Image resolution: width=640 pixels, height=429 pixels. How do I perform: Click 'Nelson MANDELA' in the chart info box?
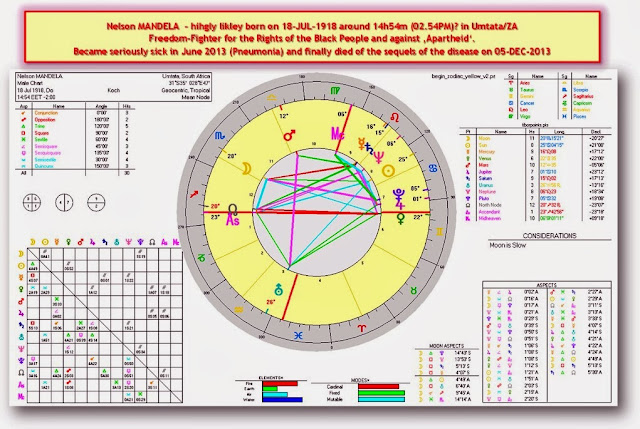pyautogui.click(x=40, y=76)
